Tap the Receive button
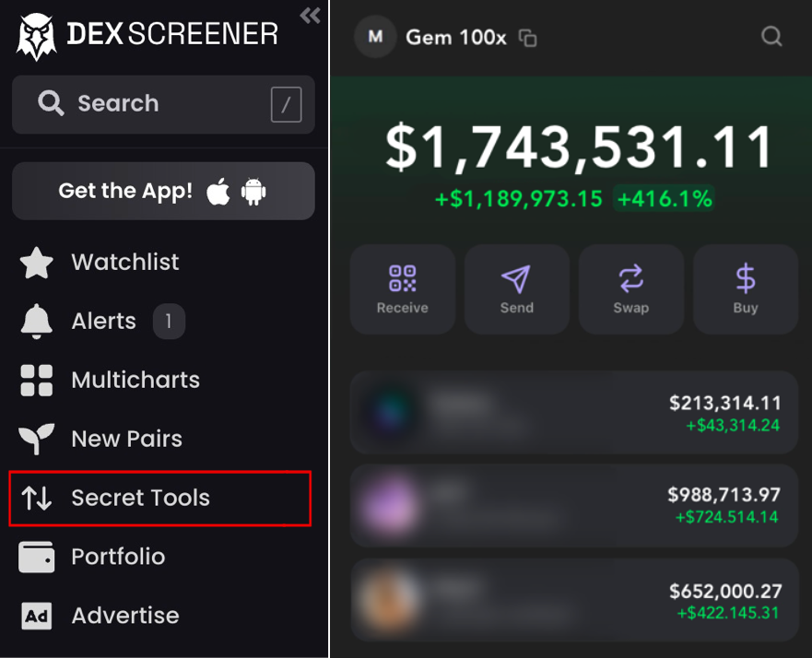812x658 pixels. click(403, 289)
